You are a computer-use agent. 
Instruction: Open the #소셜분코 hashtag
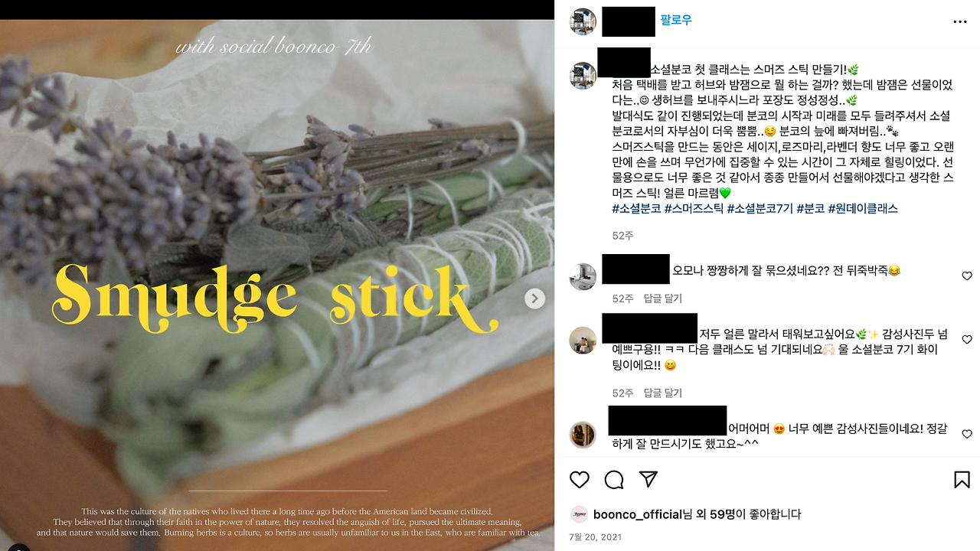[636, 208]
